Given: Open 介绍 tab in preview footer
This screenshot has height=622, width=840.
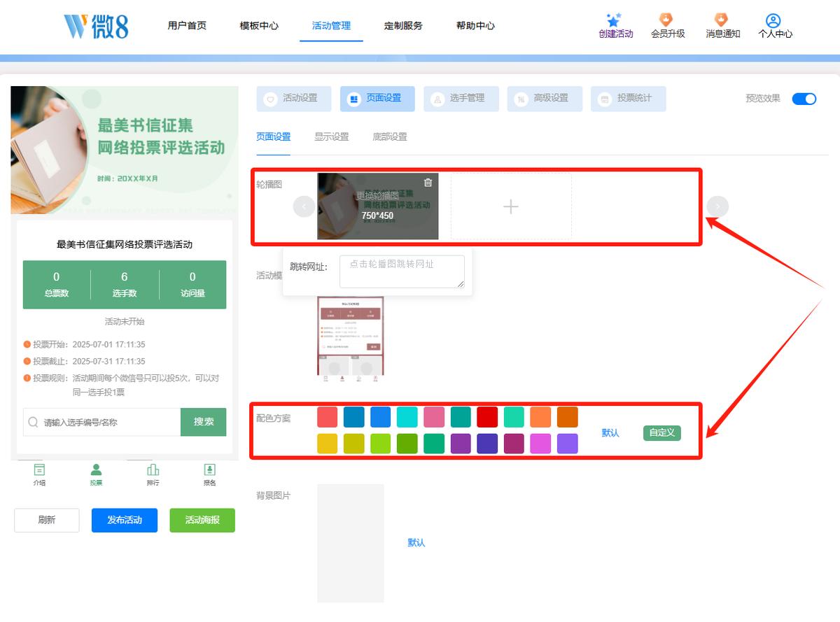Looking at the screenshot, I should coord(39,474).
